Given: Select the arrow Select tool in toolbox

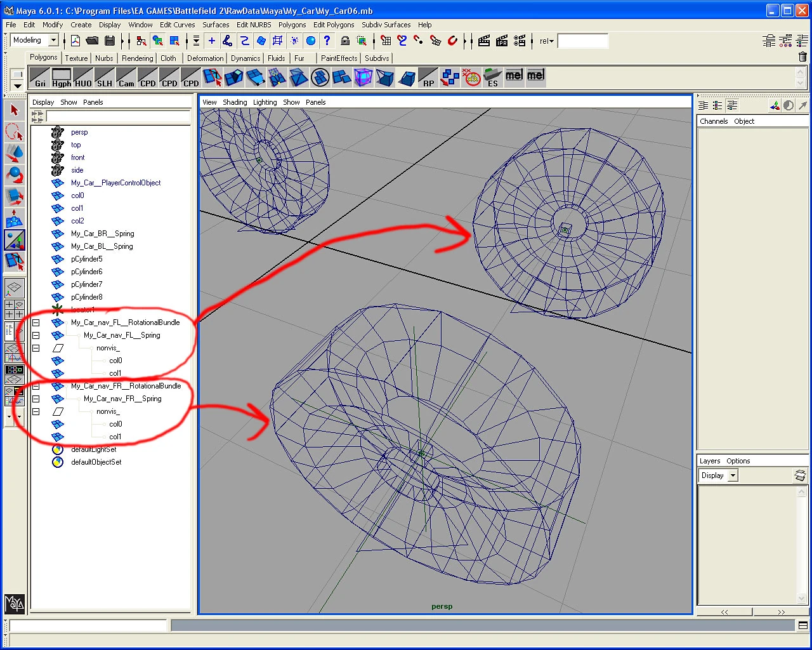Looking at the screenshot, I should tap(15, 110).
